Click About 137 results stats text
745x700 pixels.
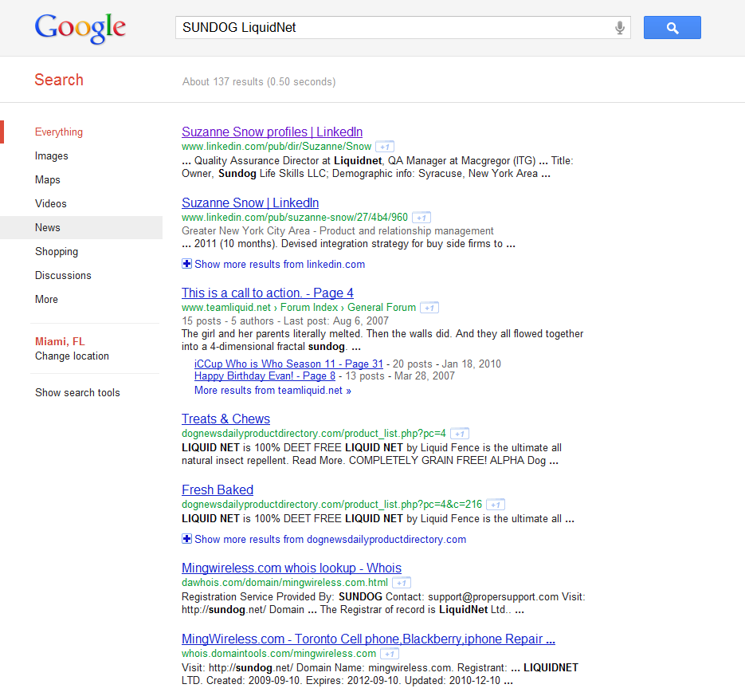pos(259,82)
